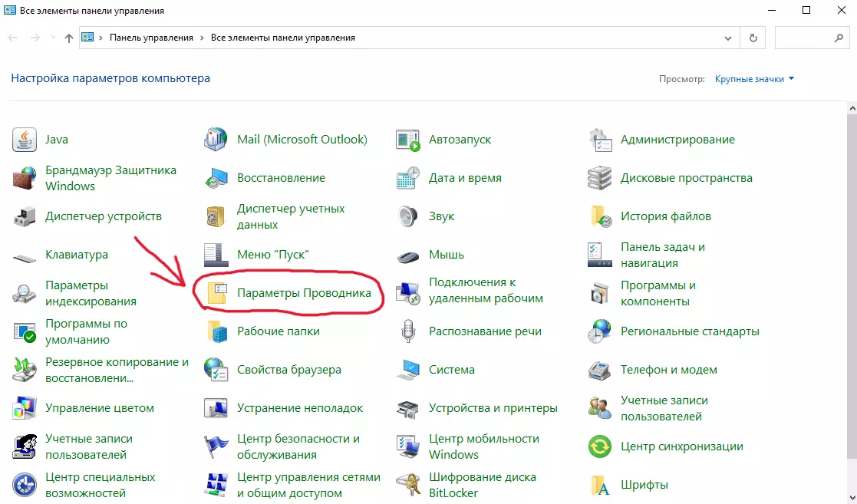Click the Диспетчер устройств icon
This screenshot has width=857, height=504.
pos(24,216)
